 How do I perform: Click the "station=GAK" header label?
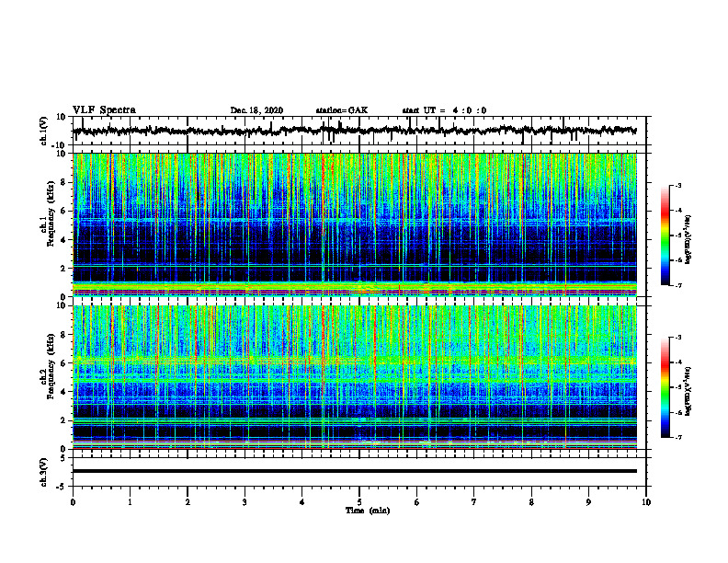pyautogui.click(x=342, y=110)
